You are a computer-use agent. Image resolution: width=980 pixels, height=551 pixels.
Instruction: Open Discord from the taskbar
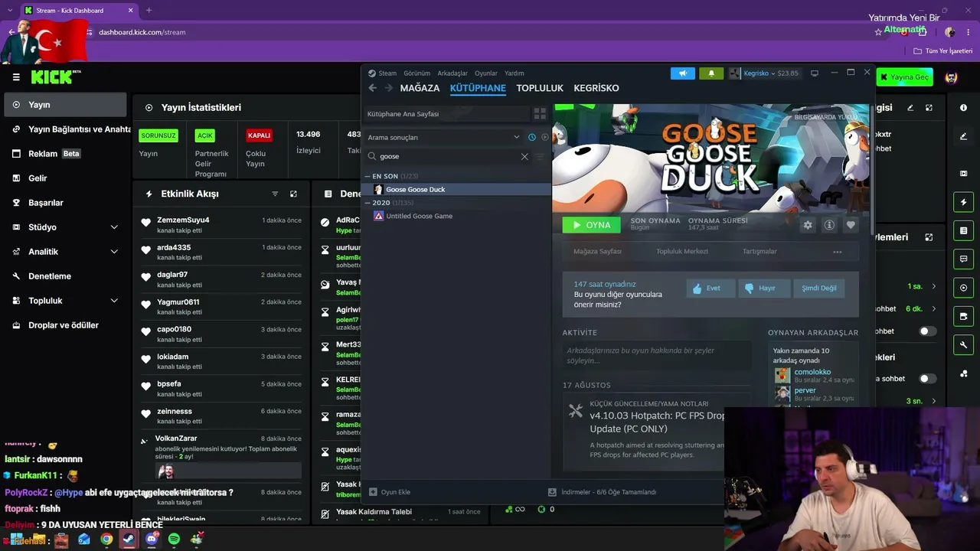coord(152,539)
